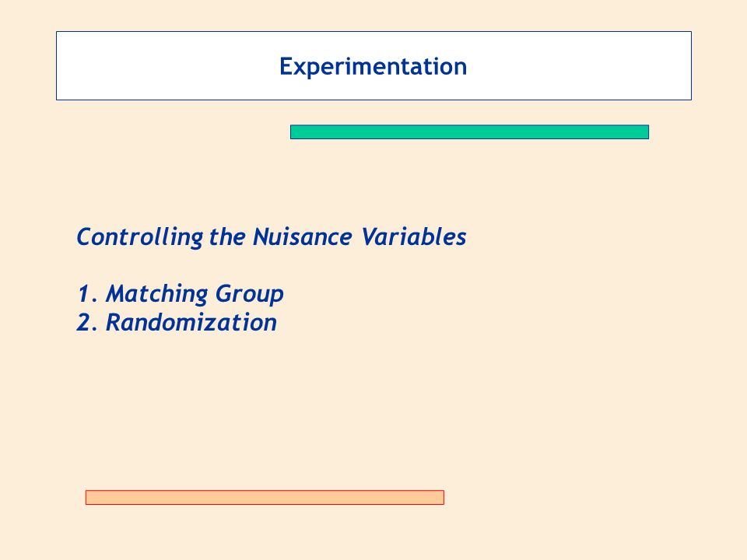747x560 pixels.
Task: Click the list number "2."
Action: tap(88, 322)
